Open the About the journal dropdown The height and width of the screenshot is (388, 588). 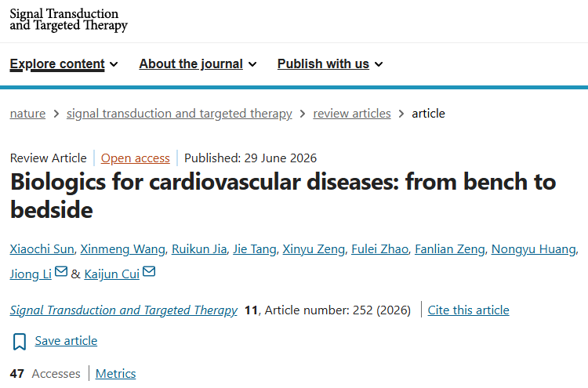click(x=198, y=64)
